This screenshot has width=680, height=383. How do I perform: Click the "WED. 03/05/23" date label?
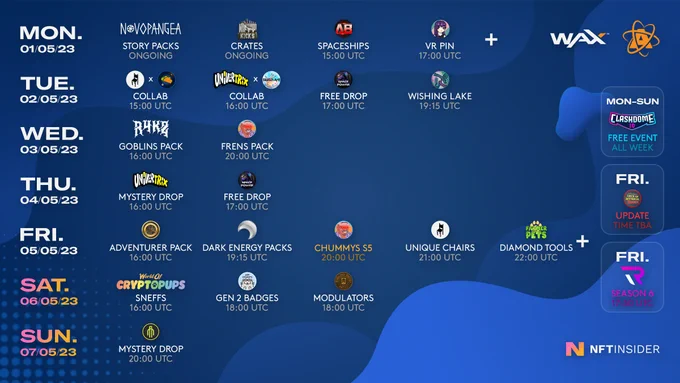pyautogui.click(x=51, y=140)
